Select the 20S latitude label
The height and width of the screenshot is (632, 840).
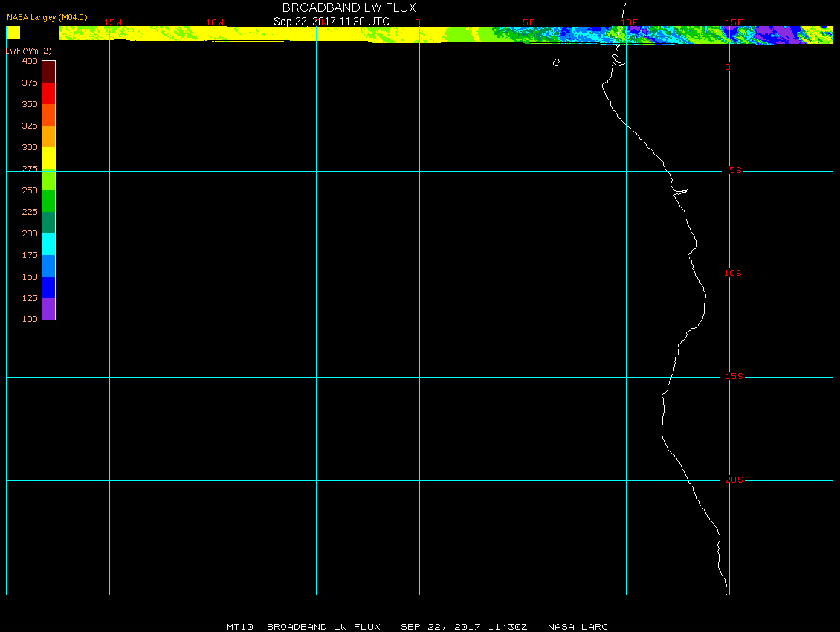733,480
